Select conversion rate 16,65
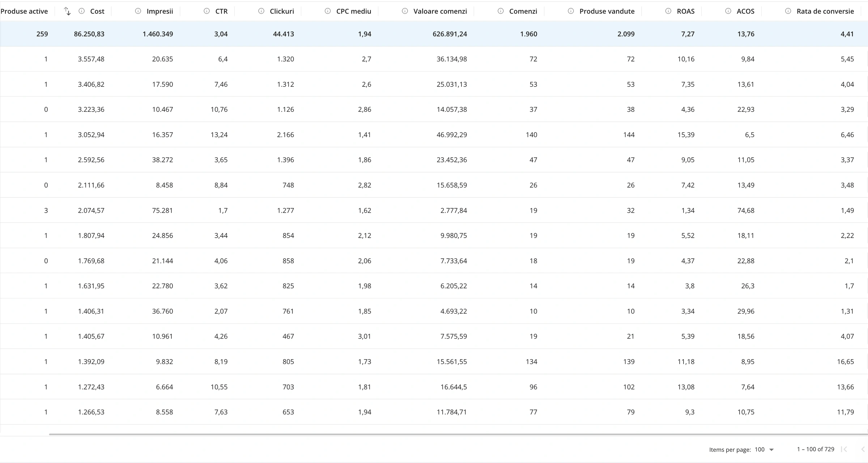868x463 pixels. click(845, 361)
